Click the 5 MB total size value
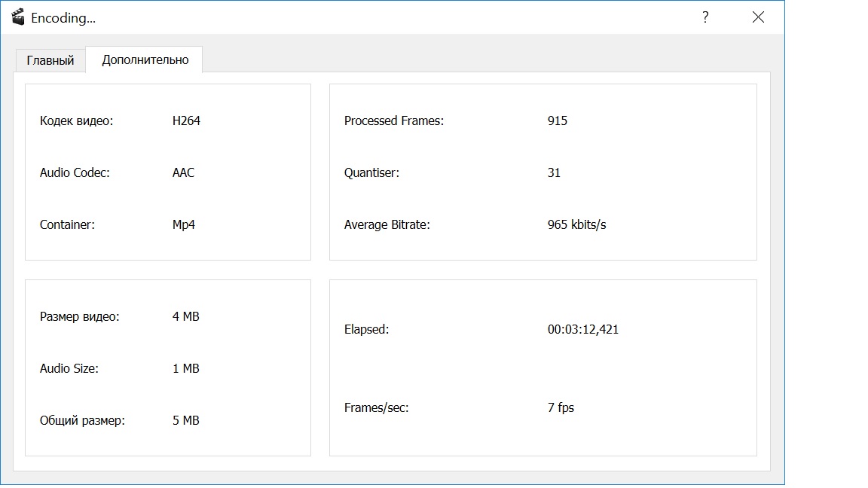Image resolution: width=868 pixels, height=488 pixels. coord(185,420)
